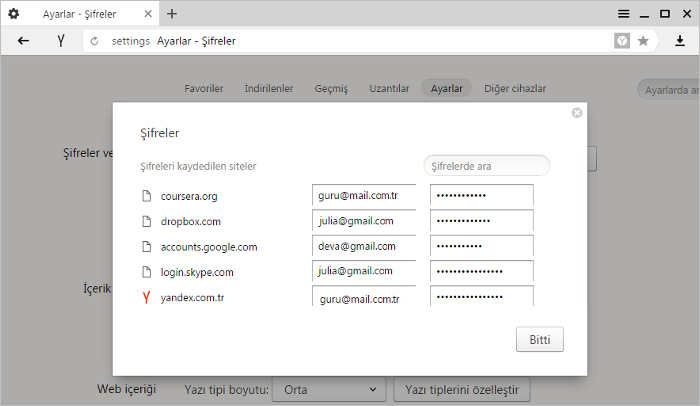The image size is (700, 406).
Task: Select the coursera.org password field
Action: click(x=482, y=195)
